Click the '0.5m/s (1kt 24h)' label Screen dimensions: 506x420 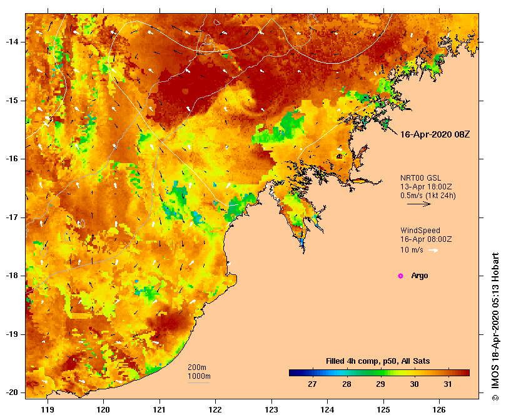(x=428, y=196)
